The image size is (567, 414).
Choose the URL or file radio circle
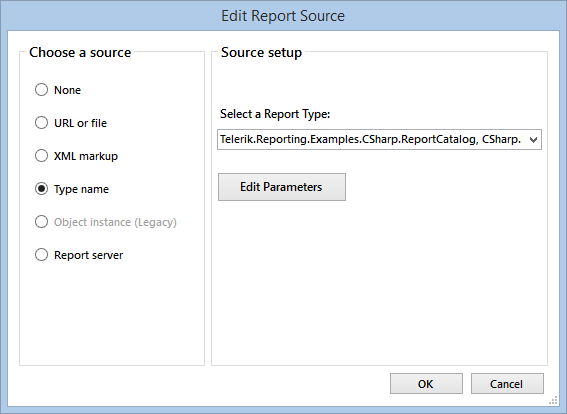click(x=41, y=123)
